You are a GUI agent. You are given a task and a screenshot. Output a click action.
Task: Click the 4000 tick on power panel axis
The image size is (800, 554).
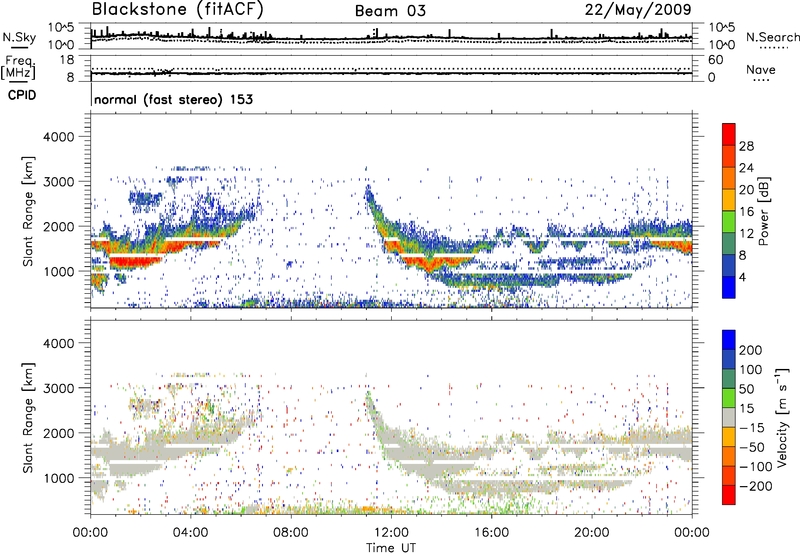(x=58, y=137)
